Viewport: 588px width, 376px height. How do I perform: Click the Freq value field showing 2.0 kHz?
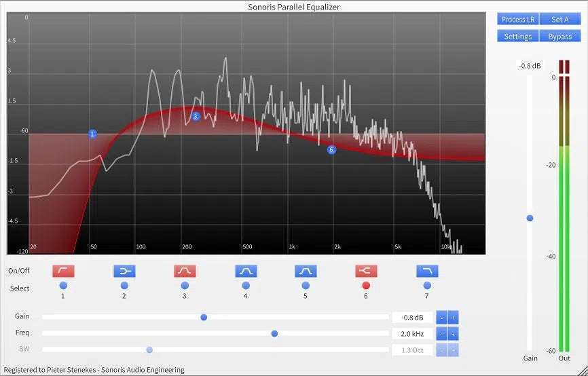coord(412,333)
